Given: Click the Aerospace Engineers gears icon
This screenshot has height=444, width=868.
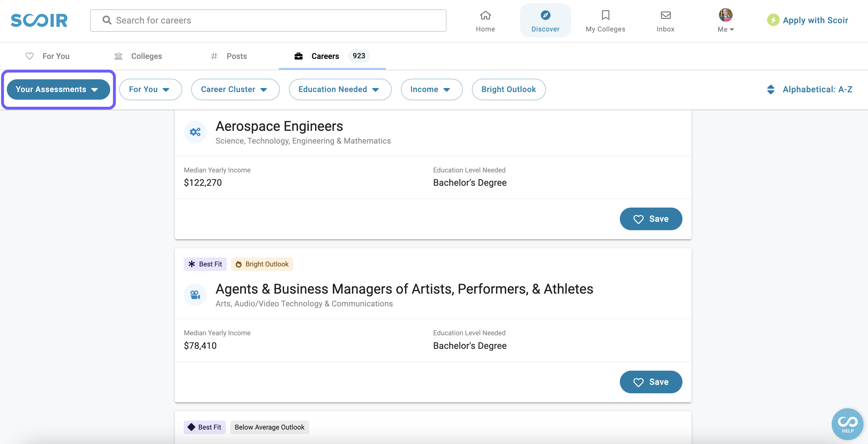Looking at the screenshot, I should [195, 132].
